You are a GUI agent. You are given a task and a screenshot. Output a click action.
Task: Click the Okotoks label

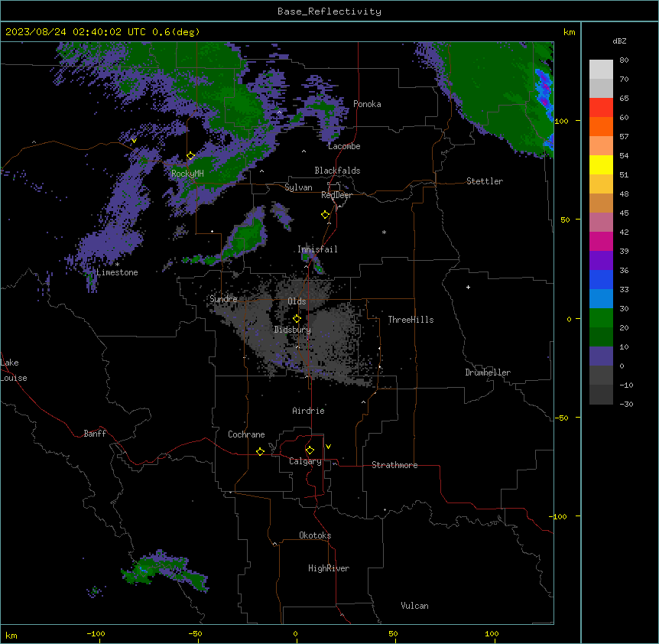[x=315, y=535]
